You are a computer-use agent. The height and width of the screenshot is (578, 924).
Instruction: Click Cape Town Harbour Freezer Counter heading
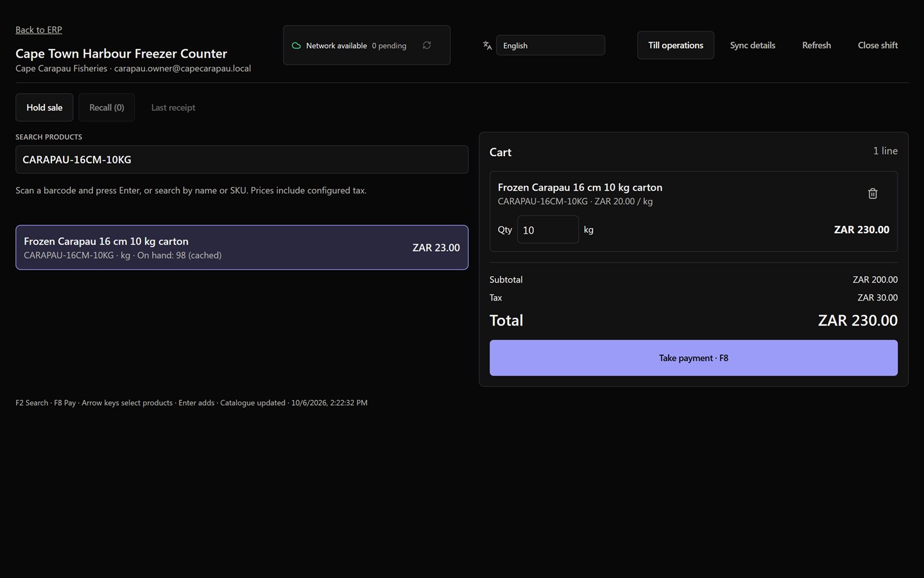pyautogui.click(x=121, y=54)
